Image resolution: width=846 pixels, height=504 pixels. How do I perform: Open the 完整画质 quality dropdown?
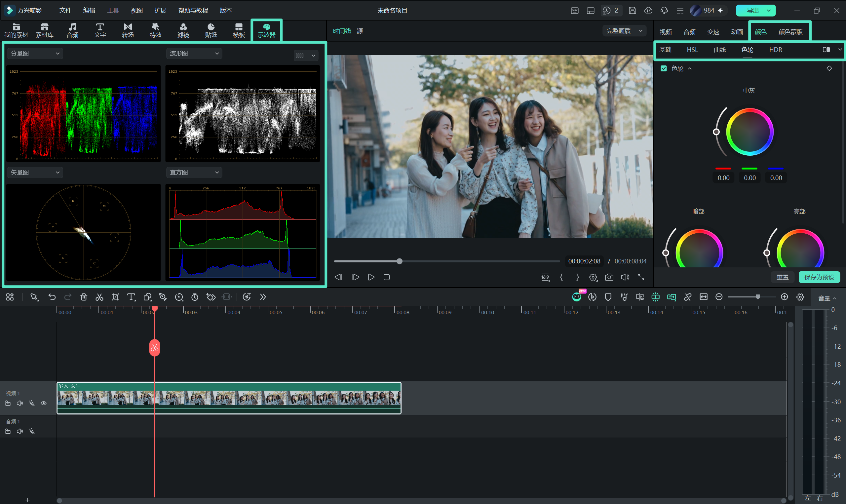point(624,31)
